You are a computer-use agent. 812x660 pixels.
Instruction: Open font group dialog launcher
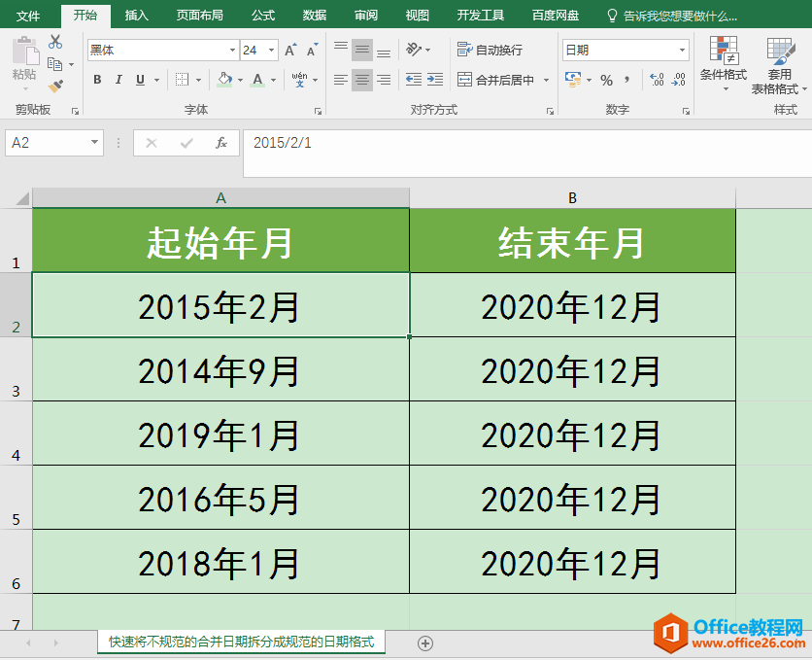coord(318,111)
